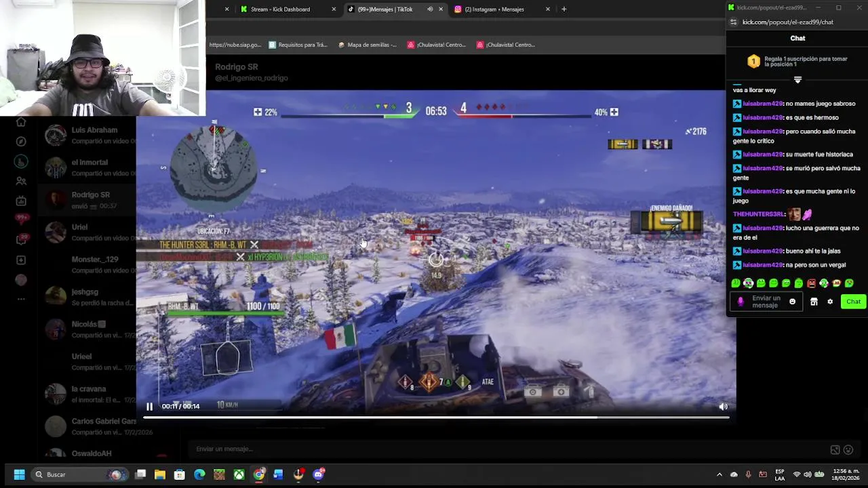Open the Rodrigo SR conversation
Viewport: 868px width, 488px height.
(86, 200)
